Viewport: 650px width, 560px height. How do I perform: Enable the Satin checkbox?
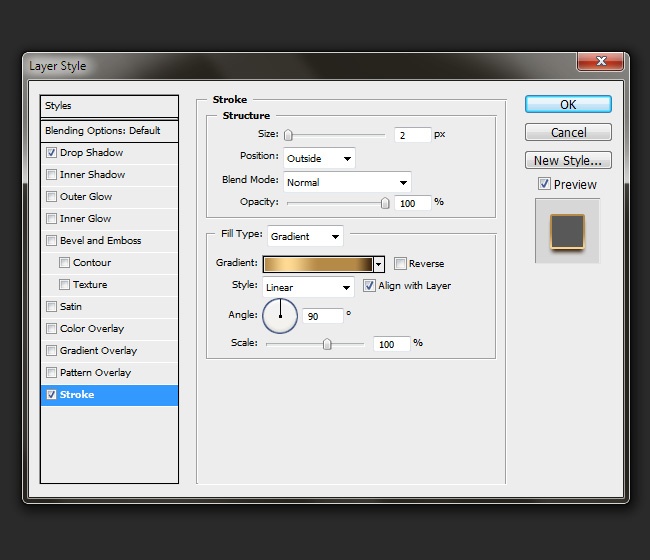[51, 306]
